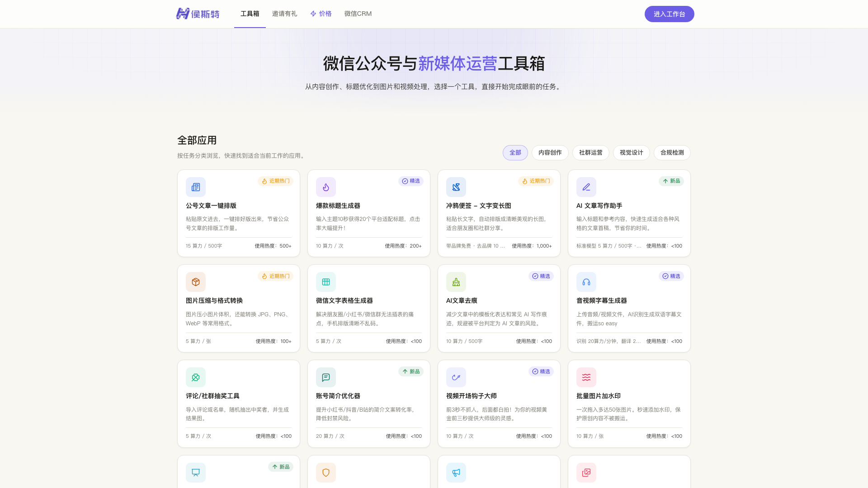The image size is (868, 488).
Task: Filter apps by 内容创作
Action: (550, 153)
